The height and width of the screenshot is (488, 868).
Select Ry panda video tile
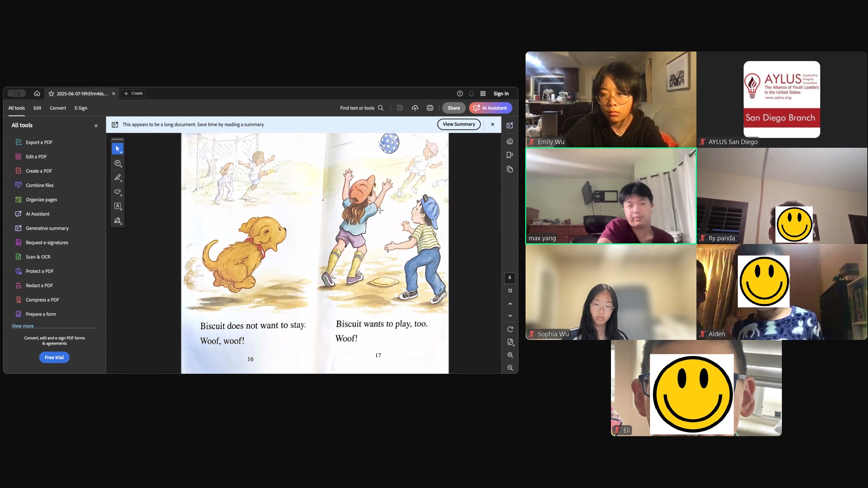coord(782,196)
